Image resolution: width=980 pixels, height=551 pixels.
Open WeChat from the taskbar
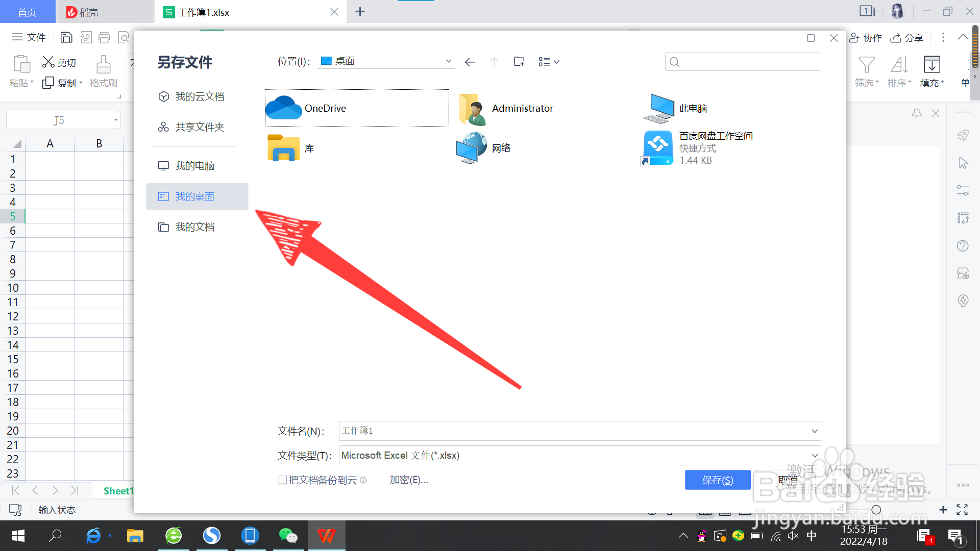tap(288, 536)
